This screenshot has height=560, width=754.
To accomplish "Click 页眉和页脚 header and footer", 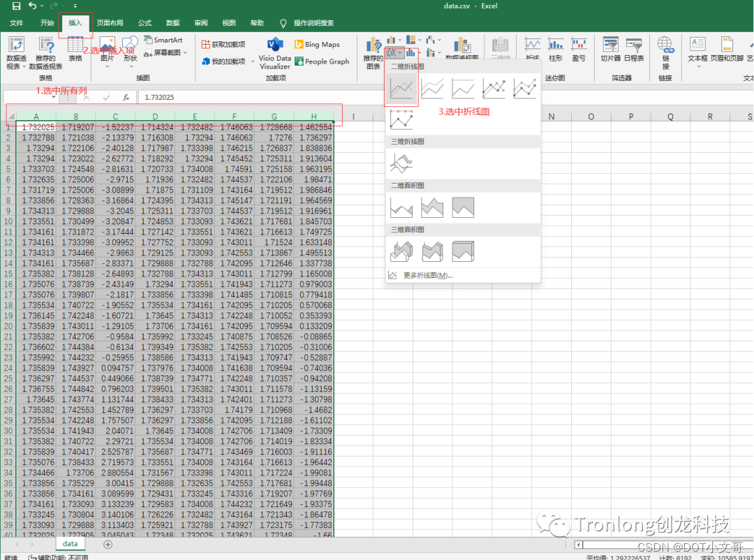I will 727,50.
